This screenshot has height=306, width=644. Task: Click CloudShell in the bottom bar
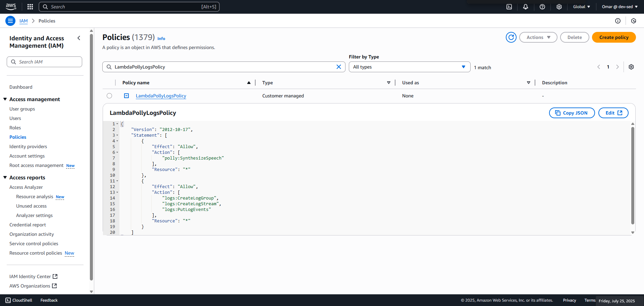(19, 300)
